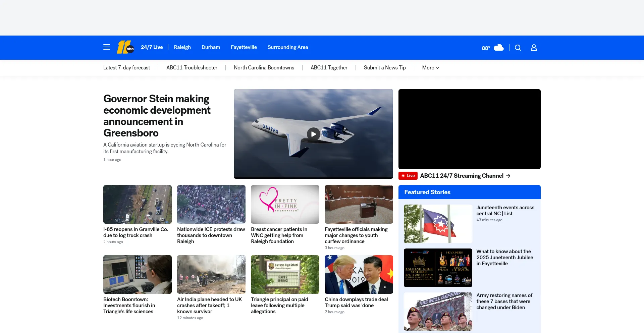Click the red Live badge

pyautogui.click(x=408, y=176)
